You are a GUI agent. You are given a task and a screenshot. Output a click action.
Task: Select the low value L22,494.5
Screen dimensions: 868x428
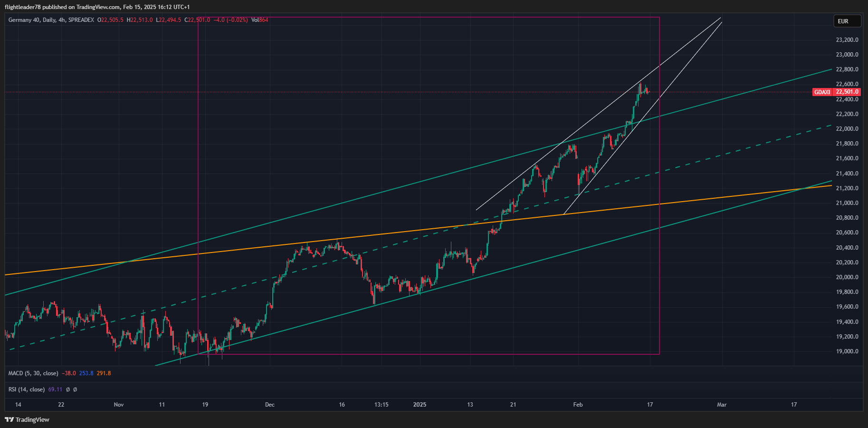(x=168, y=20)
